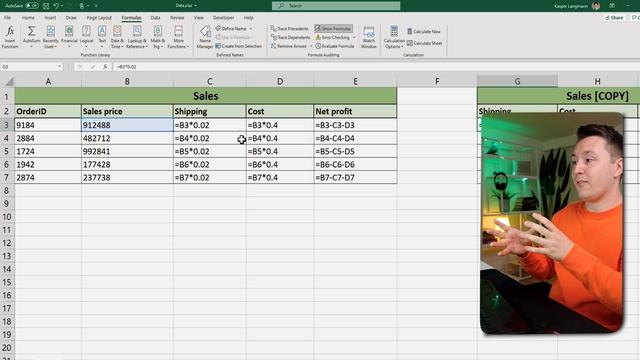Click Calculate Now
Viewport: 640px width, 360px height.
[x=424, y=31]
